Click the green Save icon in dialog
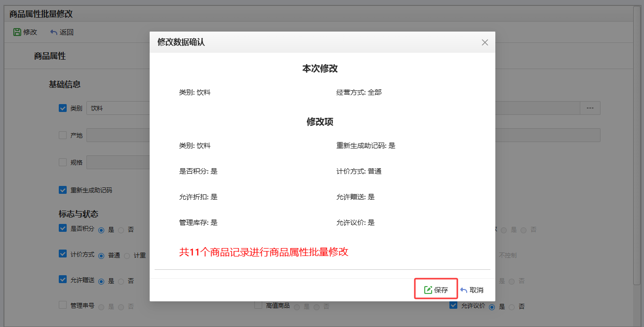This screenshot has height=327, width=644. tap(428, 290)
